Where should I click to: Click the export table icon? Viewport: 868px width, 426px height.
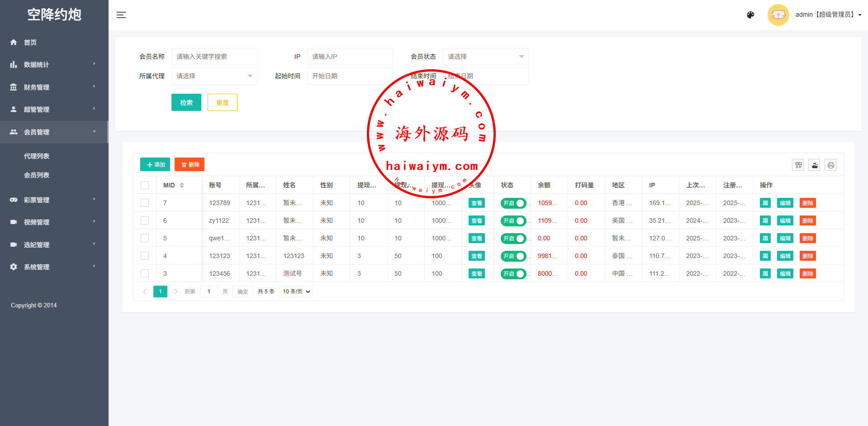(814, 165)
